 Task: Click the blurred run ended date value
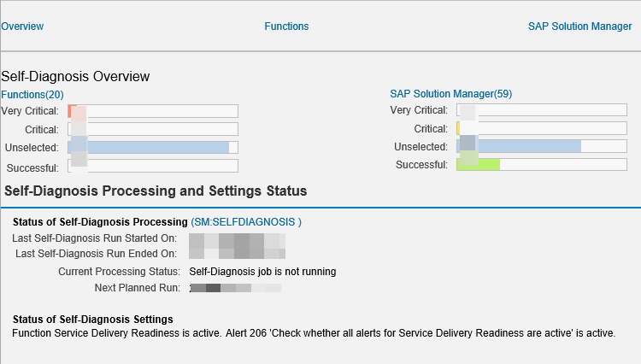point(237,254)
